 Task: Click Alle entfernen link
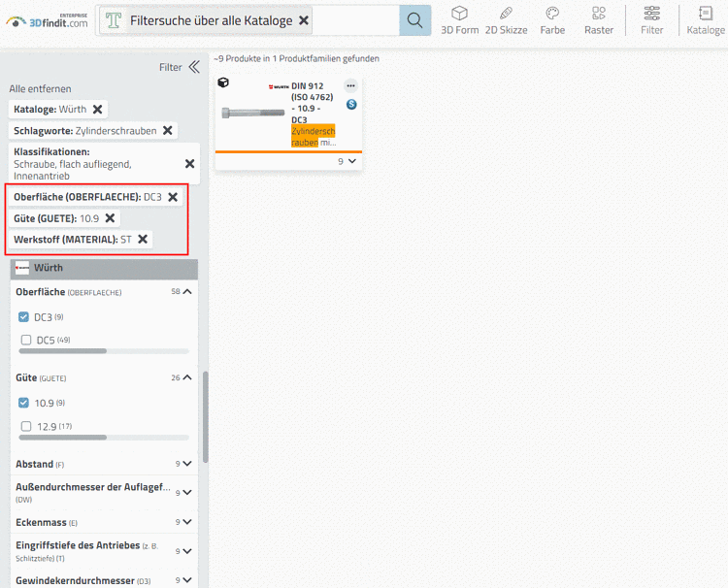[41, 88]
